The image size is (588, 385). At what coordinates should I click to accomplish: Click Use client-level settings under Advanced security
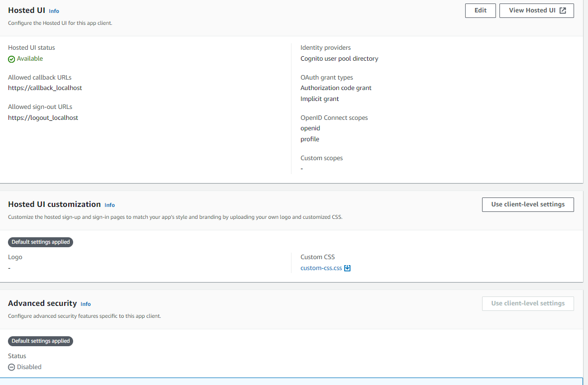[x=527, y=303]
